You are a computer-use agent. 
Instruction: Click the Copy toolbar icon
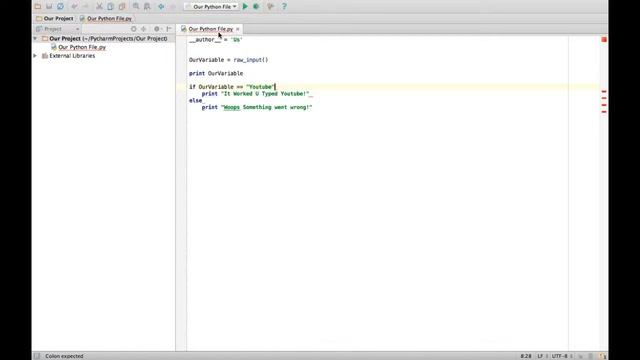tap(111, 7)
